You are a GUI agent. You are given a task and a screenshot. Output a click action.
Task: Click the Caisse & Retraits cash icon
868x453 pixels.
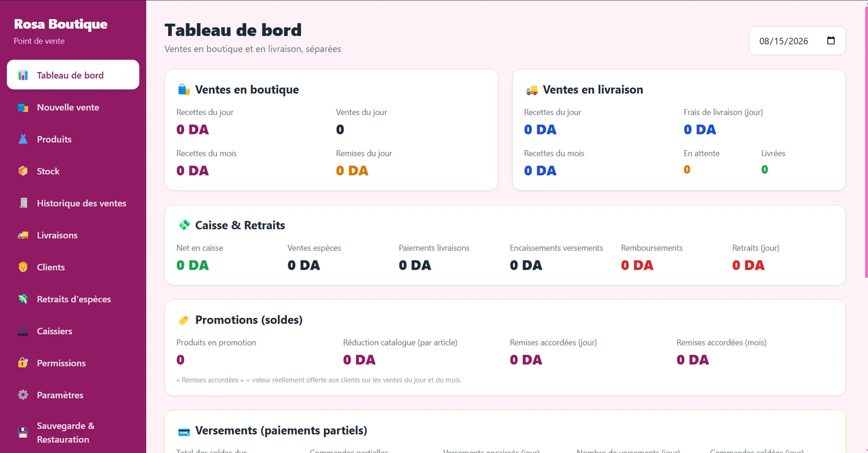(184, 225)
